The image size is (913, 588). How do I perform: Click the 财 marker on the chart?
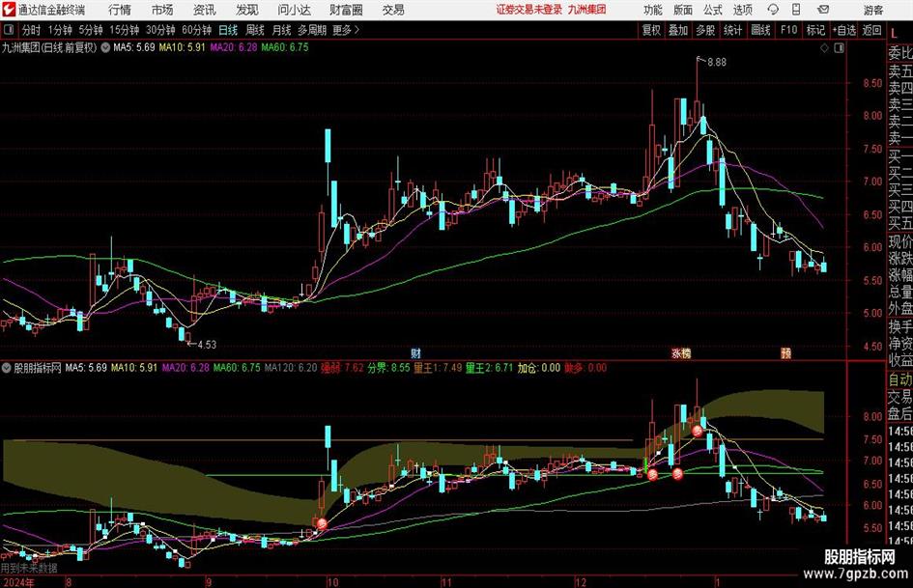click(x=415, y=352)
